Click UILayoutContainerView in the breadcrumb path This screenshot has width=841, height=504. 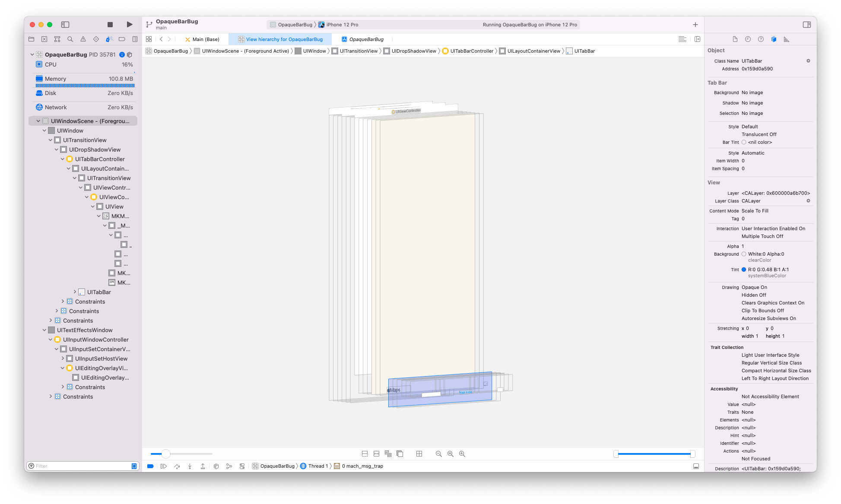(533, 51)
